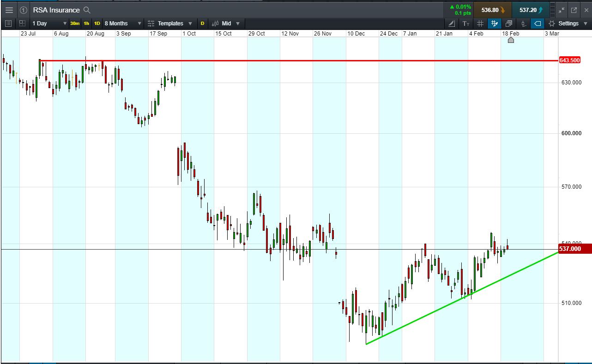Click the 600.000 price axis label

pyautogui.click(x=571, y=133)
